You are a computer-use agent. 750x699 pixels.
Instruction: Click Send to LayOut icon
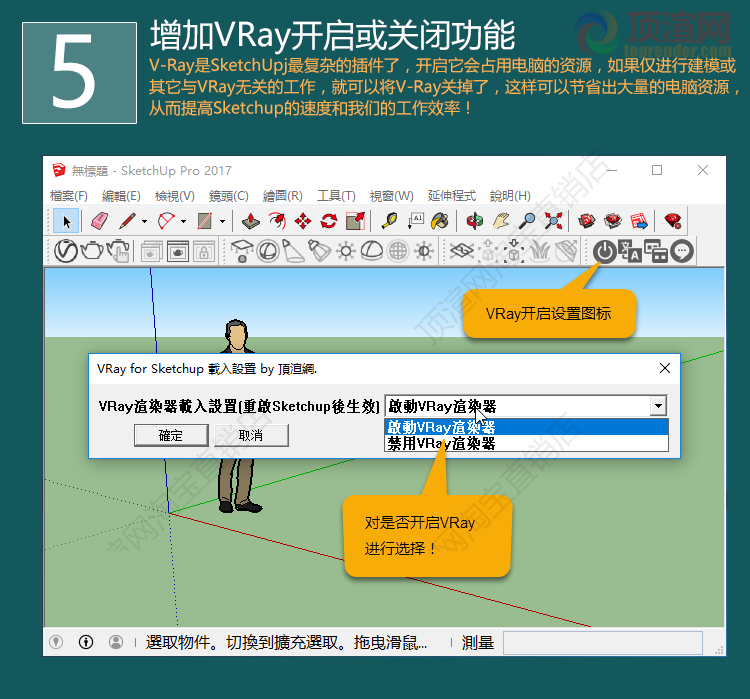click(639, 222)
